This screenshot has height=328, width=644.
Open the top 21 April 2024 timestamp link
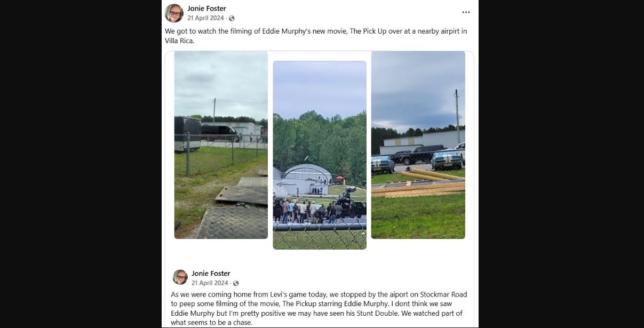click(205, 18)
